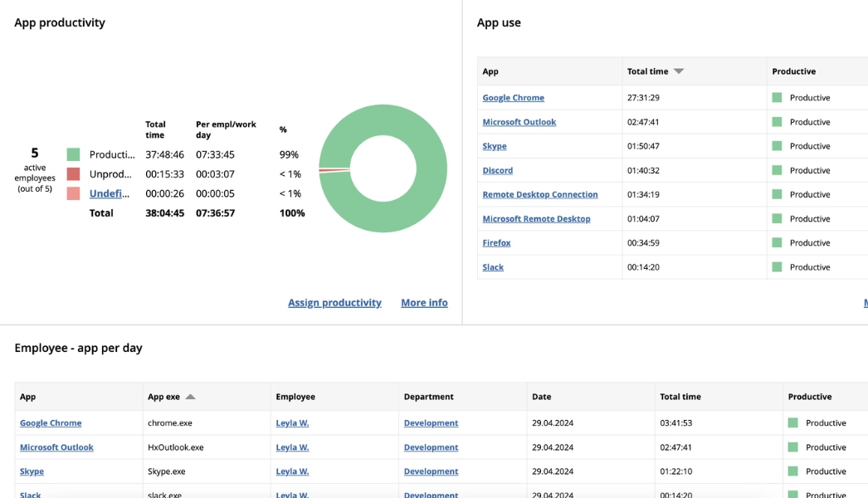Open More info under App productivity
This screenshot has width=868, height=498.
(x=424, y=303)
